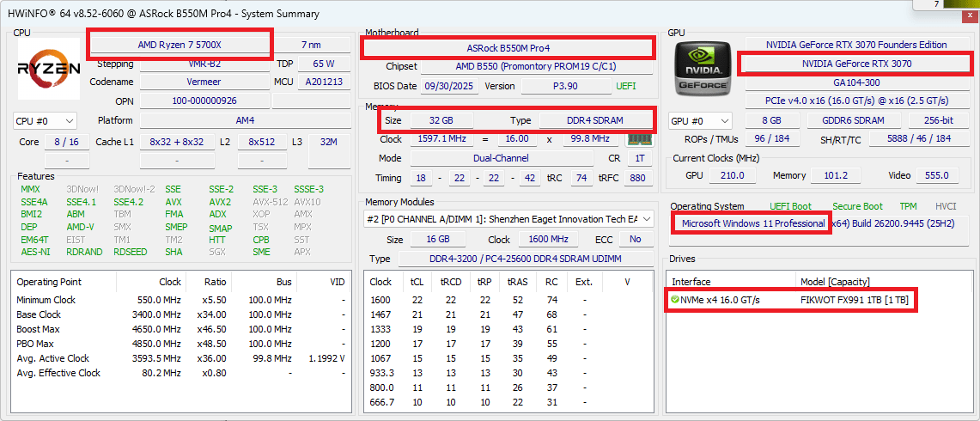Select the Avg. Active Clock row
Image resolution: width=980 pixels, height=421 pixels.
(180, 358)
